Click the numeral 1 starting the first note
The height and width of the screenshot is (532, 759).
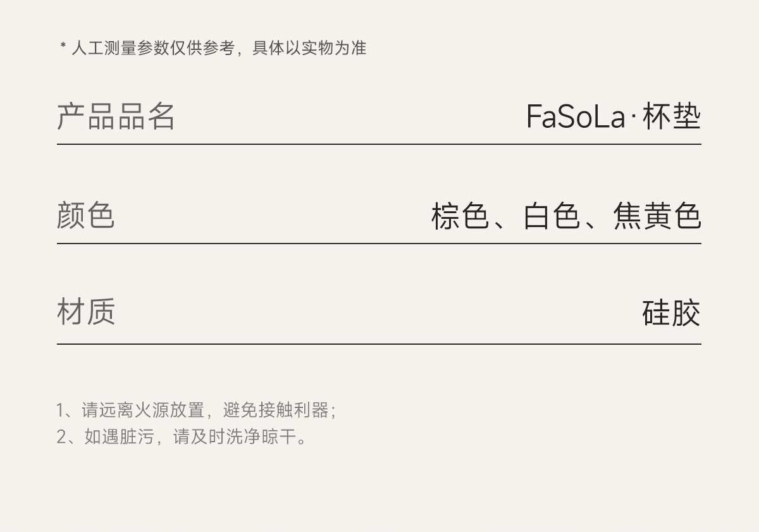(x=61, y=411)
